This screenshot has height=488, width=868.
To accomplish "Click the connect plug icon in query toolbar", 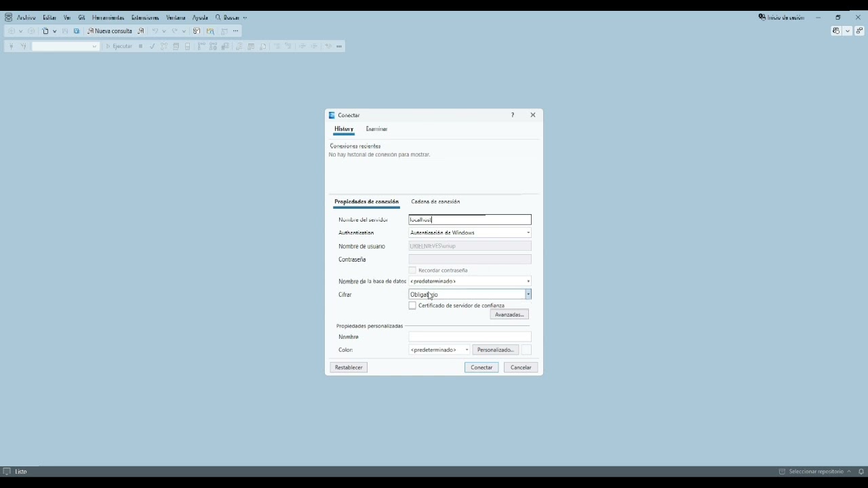I will (x=11, y=46).
